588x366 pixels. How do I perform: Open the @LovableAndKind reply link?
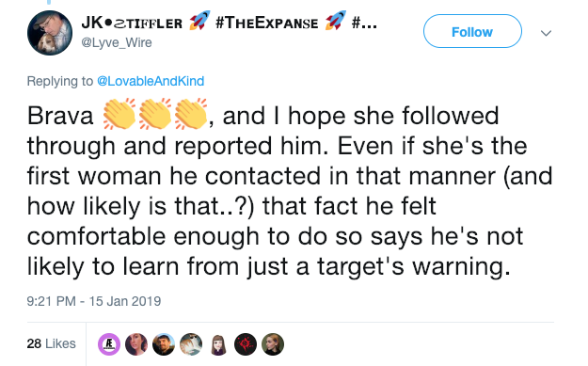coord(151,81)
